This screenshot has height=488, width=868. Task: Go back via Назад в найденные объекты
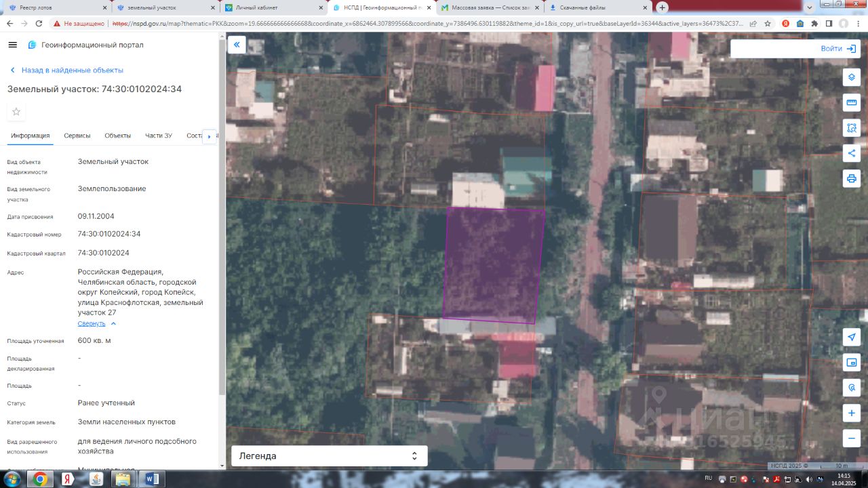point(66,70)
